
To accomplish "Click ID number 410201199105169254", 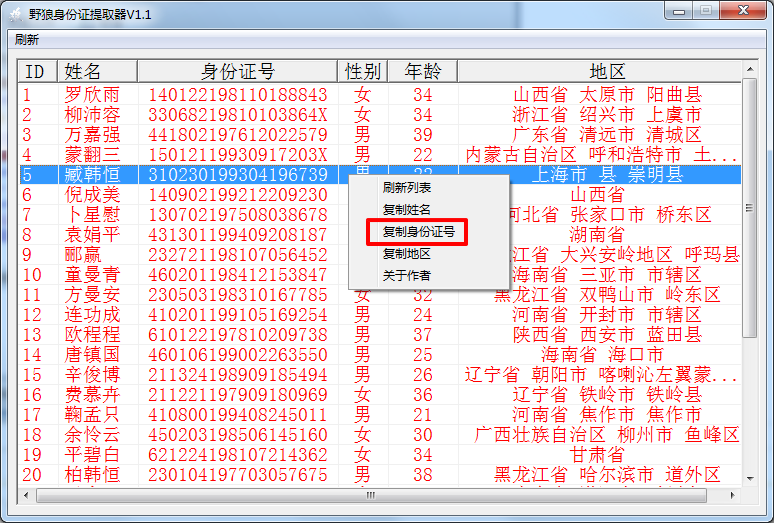I will tap(238, 314).
